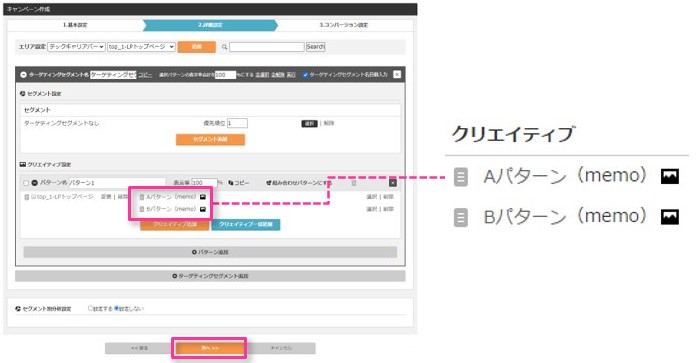Select the 設定しない radio button

pyautogui.click(x=116, y=308)
